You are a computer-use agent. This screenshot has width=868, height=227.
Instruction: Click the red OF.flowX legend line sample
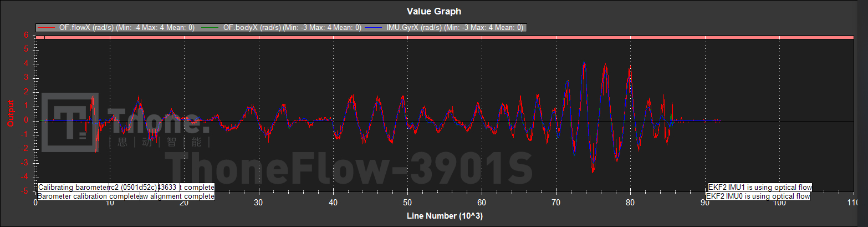click(x=47, y=27)
